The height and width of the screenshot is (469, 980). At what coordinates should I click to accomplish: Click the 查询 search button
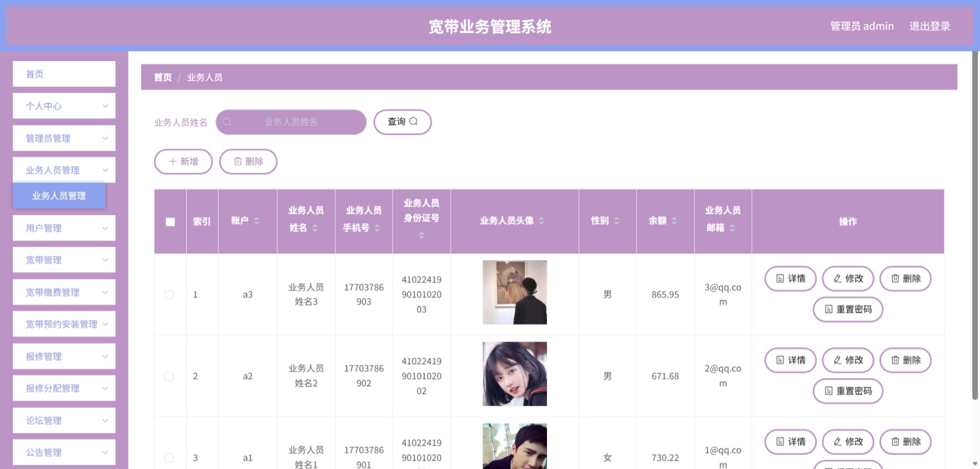click(x=402, y=122)
